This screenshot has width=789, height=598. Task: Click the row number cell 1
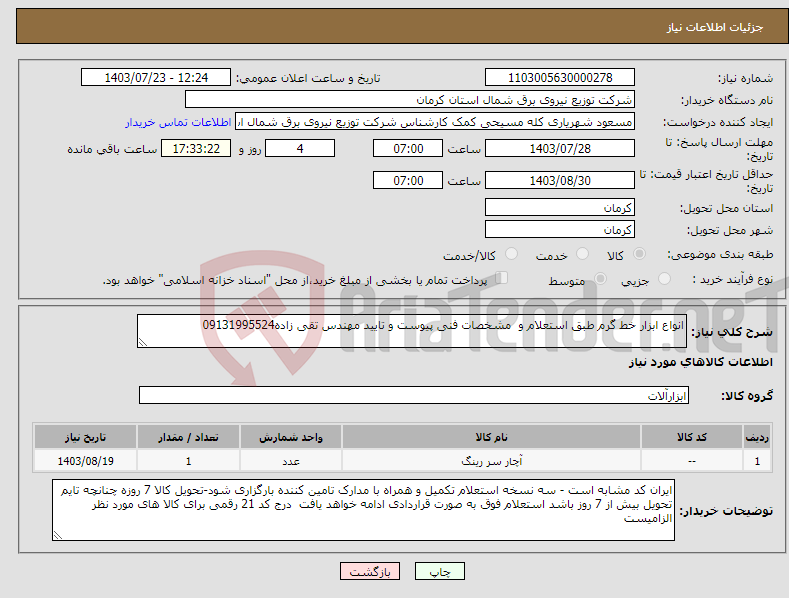coord(757,461)
